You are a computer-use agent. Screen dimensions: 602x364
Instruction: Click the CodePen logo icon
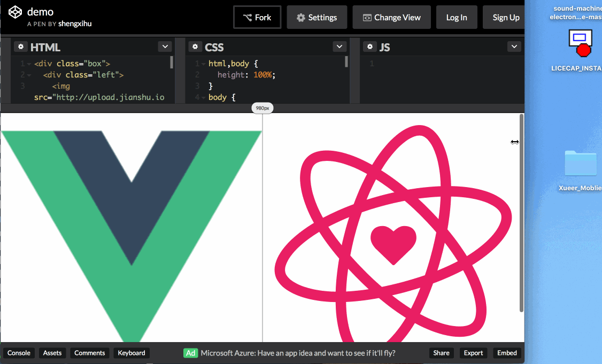16,12
